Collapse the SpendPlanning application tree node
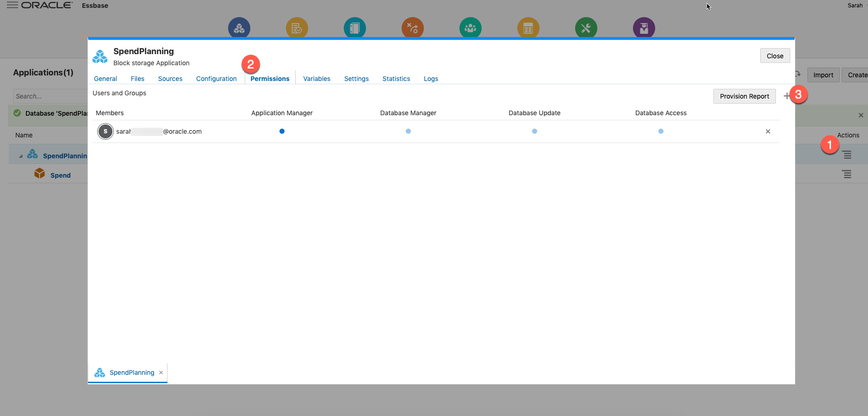The width and height of the screenshot is (868, 416). (x=20, y=156)
